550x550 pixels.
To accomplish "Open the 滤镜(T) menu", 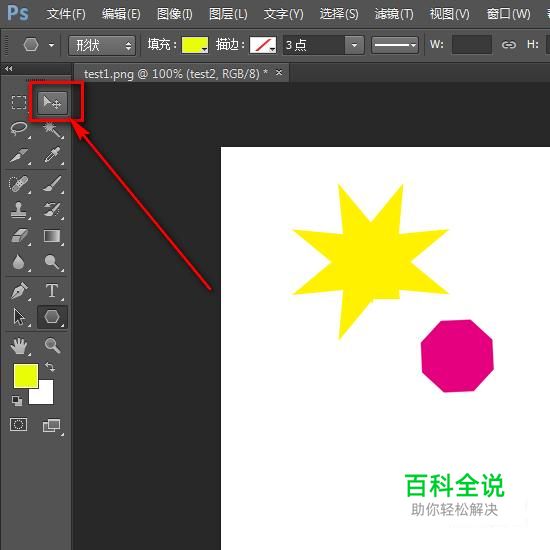I will 394,14.
